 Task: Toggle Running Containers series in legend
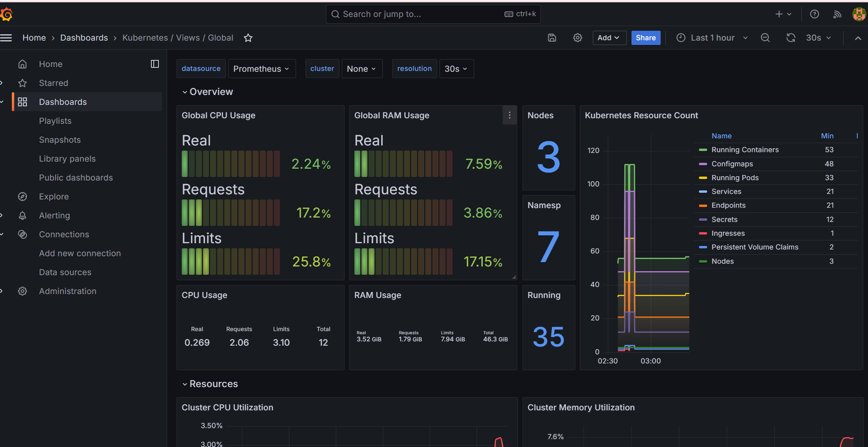point(745,150)
